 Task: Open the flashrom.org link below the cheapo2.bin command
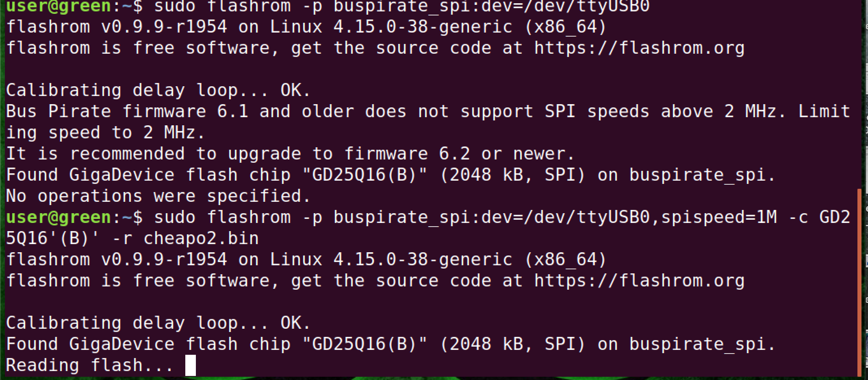coord(639,281)
